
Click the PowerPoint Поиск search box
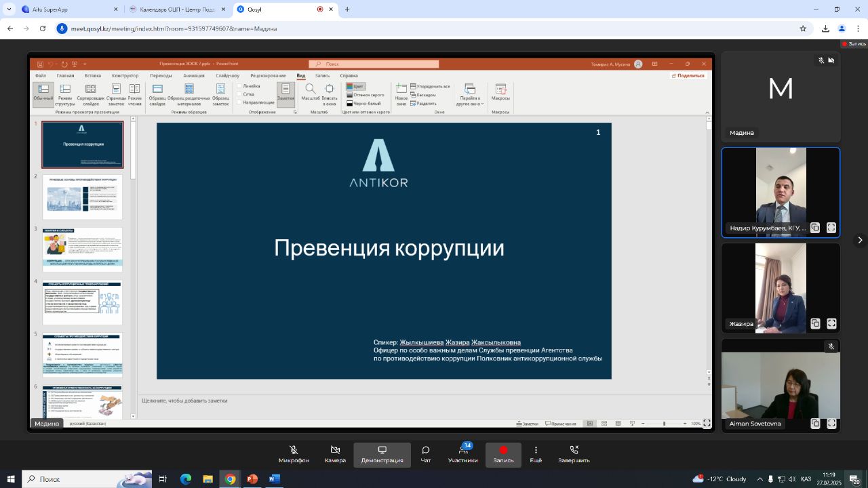(374, 64)
